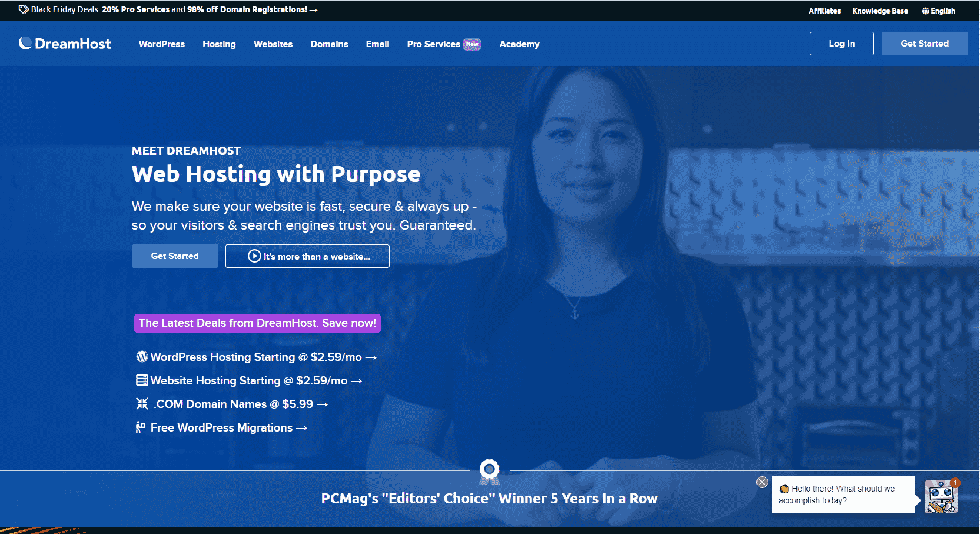
Task: Click the MEET DREAMHOST label
Action: [x=186, y=151]
